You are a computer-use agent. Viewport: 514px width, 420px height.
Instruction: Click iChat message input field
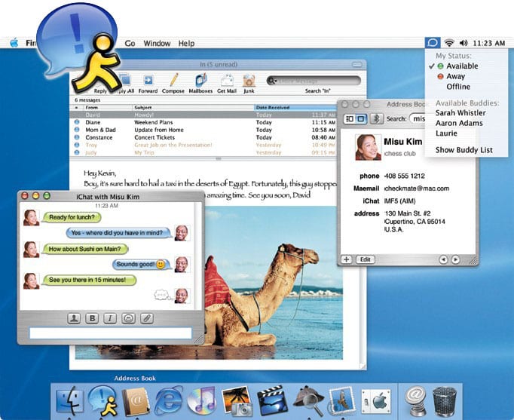coord(111,333)
